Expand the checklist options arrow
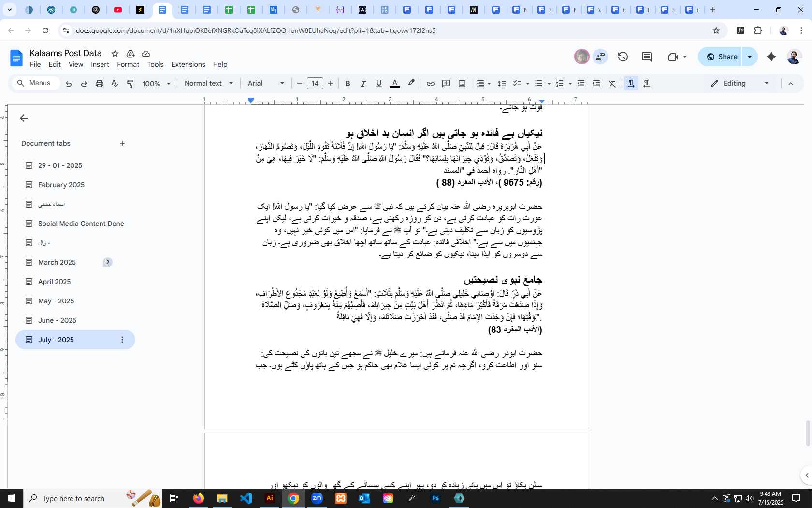The width and height of the screenshot is (812, 508). click(527, 84)
